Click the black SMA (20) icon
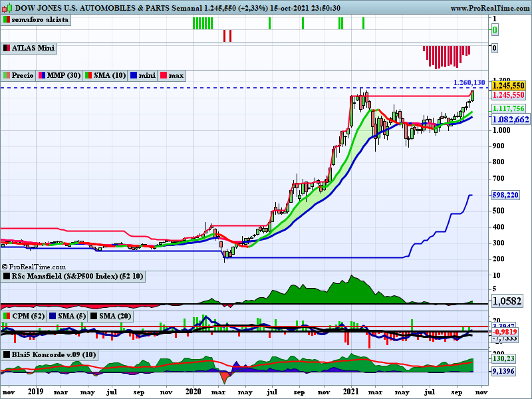 93,317
